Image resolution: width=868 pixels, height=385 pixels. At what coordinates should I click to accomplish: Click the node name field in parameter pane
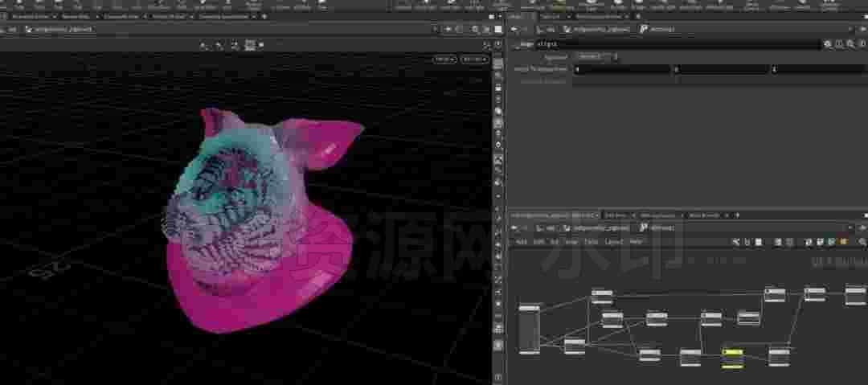coord(677,43)
